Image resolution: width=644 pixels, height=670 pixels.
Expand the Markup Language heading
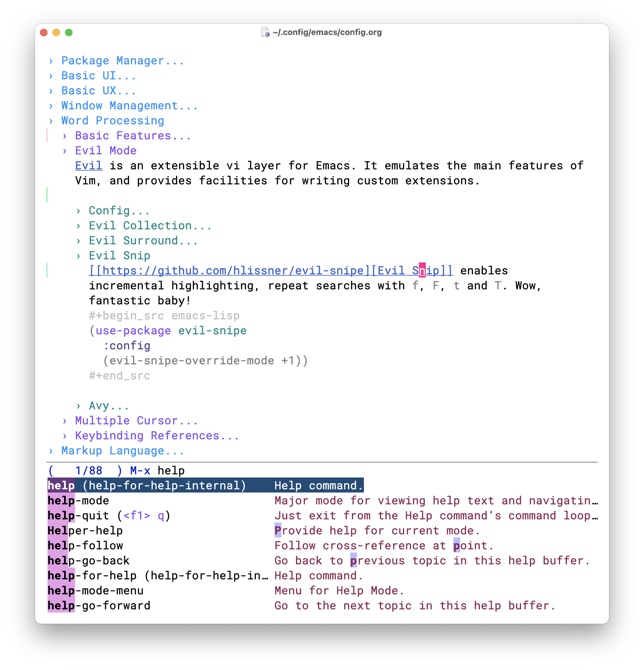coord(123,451)
